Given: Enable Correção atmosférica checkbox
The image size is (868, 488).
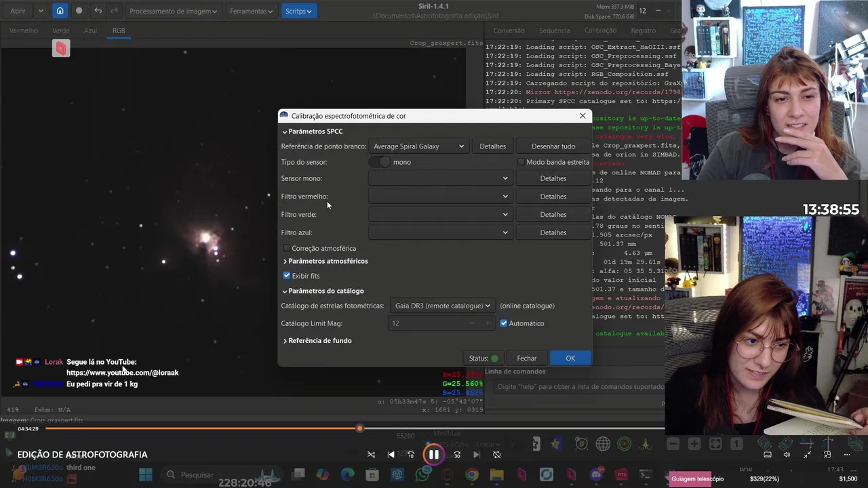Looking at the screenshot, I should [x=286, y=248].
